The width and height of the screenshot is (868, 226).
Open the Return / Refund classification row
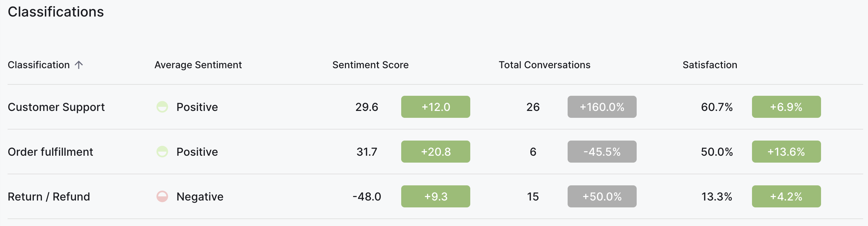click(435, 196)
